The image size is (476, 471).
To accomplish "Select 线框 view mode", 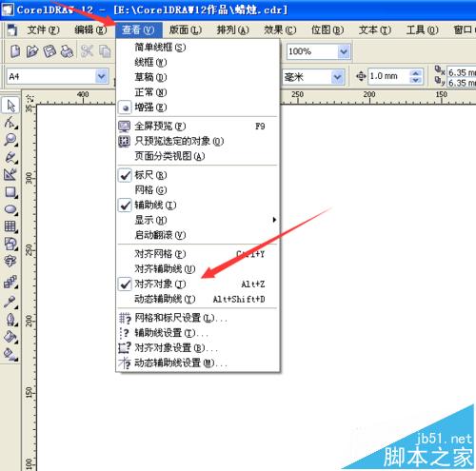I will [198, 62].
